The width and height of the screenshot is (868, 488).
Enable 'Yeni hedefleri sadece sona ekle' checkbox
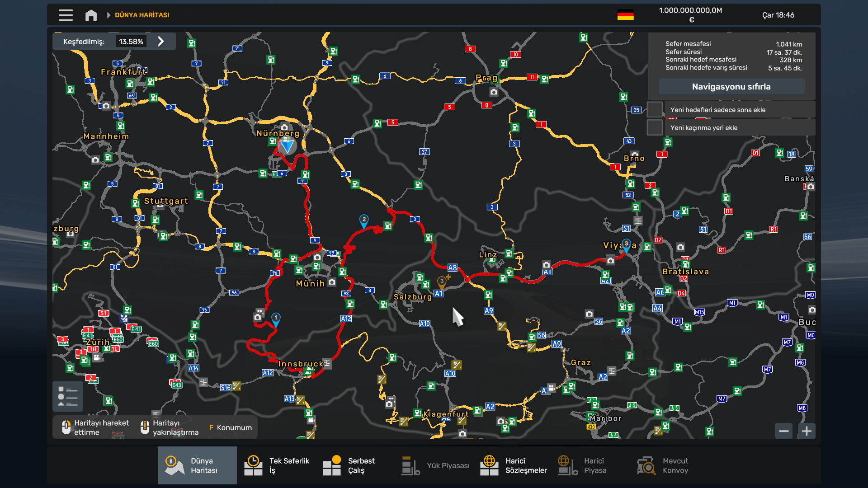point(655,110)
